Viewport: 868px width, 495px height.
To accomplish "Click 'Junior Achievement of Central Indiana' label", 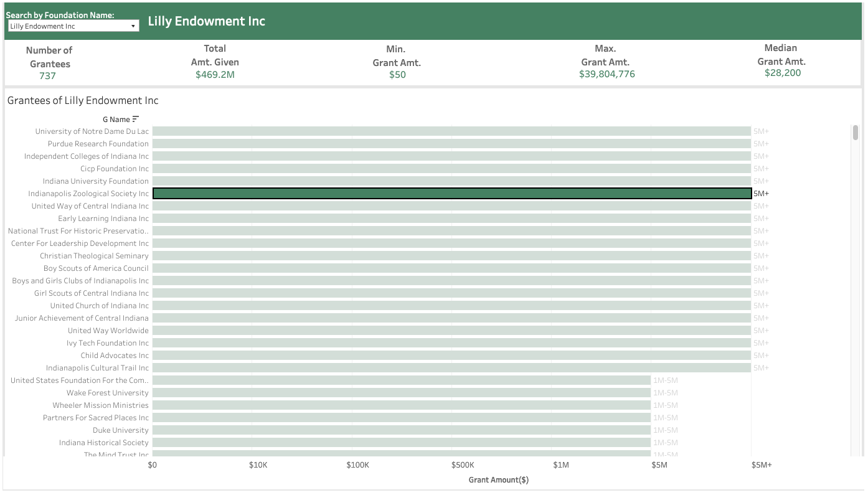I will (x=82, y=318).
